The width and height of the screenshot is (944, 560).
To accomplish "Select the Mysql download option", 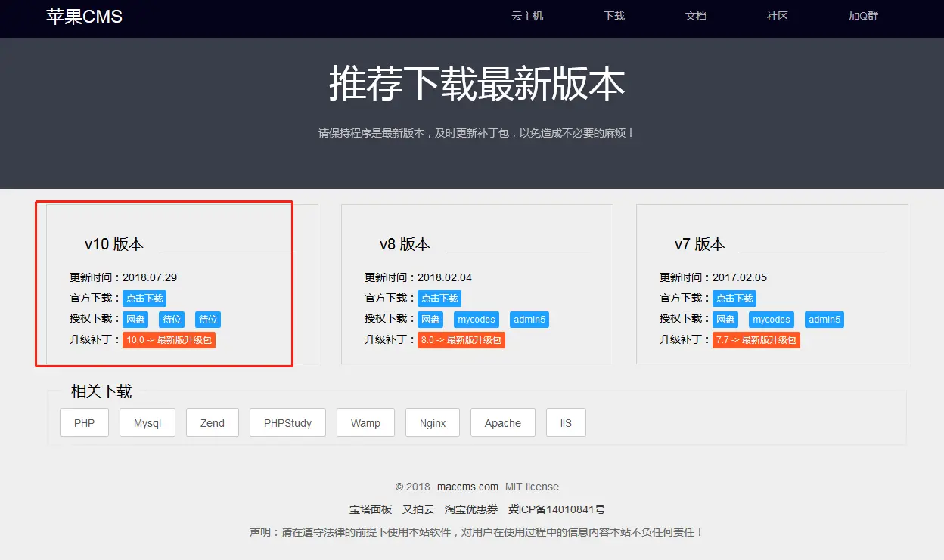I will 147,422.
